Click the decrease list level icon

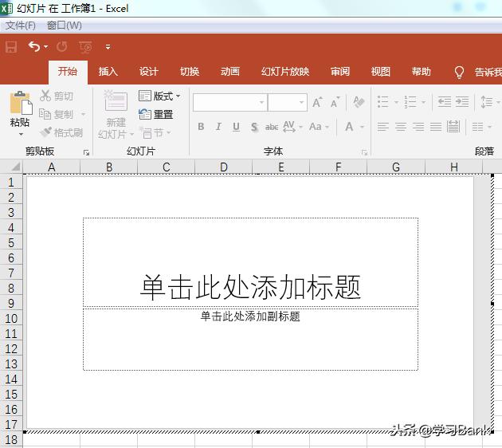click(445, 102)
